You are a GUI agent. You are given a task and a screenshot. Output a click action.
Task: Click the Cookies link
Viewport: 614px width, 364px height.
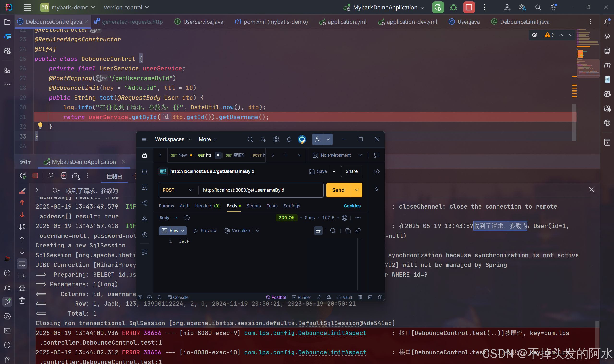352,206
